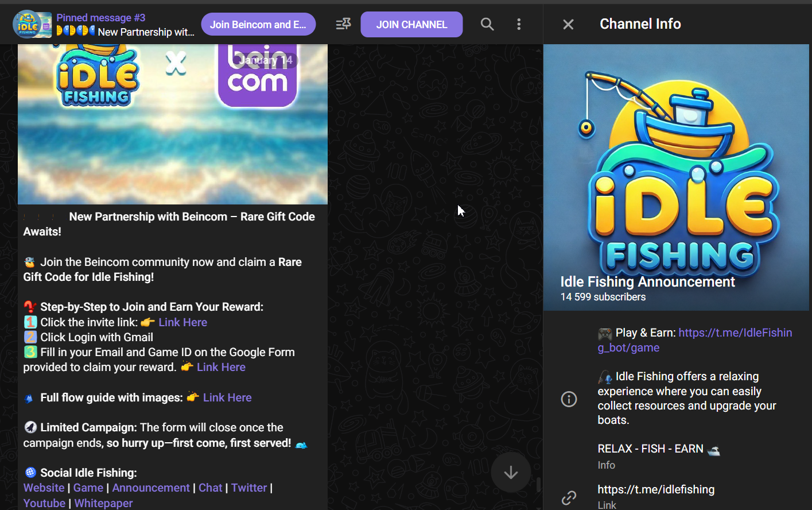
Task: Click the 'January 14' date badge
Action: 266,60
